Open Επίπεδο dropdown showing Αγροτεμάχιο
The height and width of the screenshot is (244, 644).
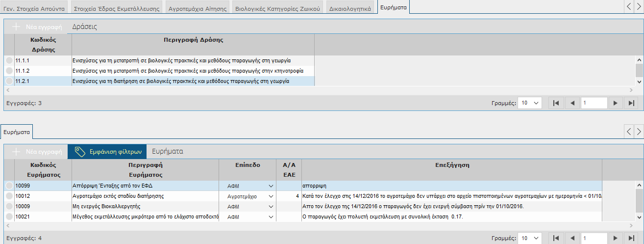271,196
